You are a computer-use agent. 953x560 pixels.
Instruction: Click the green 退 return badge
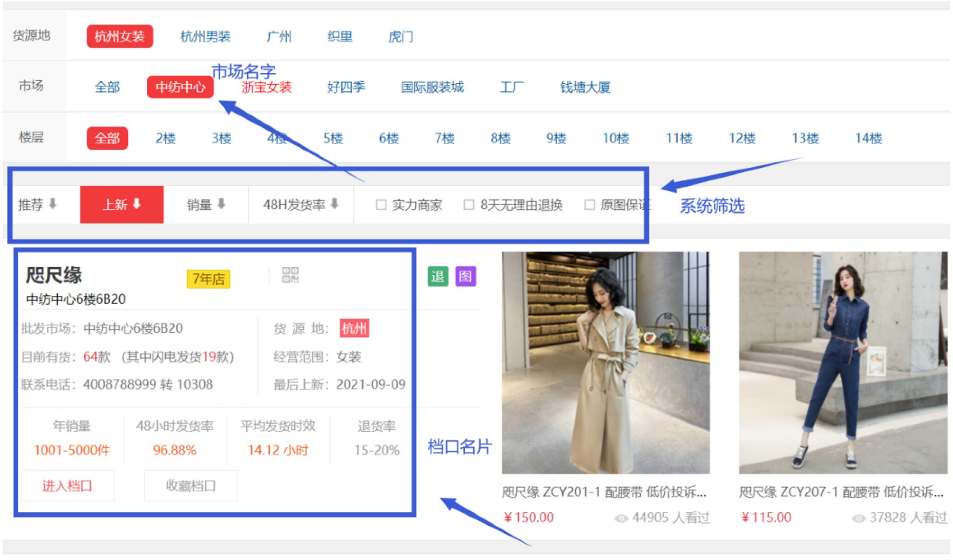(438, 276)
